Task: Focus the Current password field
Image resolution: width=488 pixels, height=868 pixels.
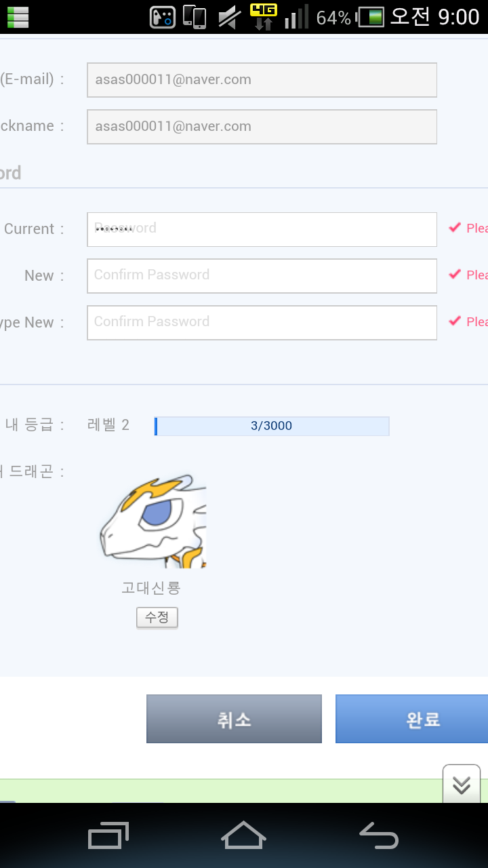Action: click(262, 229)
